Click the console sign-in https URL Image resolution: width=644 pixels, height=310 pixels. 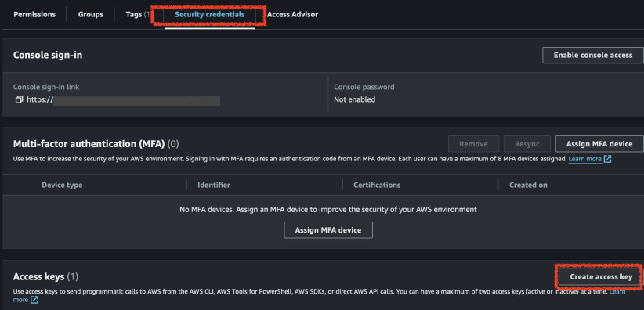[124, 99]
